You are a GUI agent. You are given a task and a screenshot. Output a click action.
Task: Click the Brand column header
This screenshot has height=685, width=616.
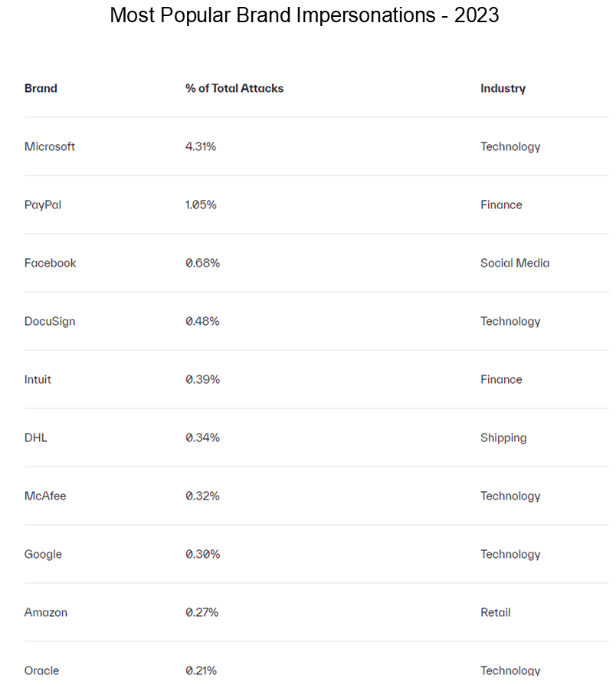[41, 88]
